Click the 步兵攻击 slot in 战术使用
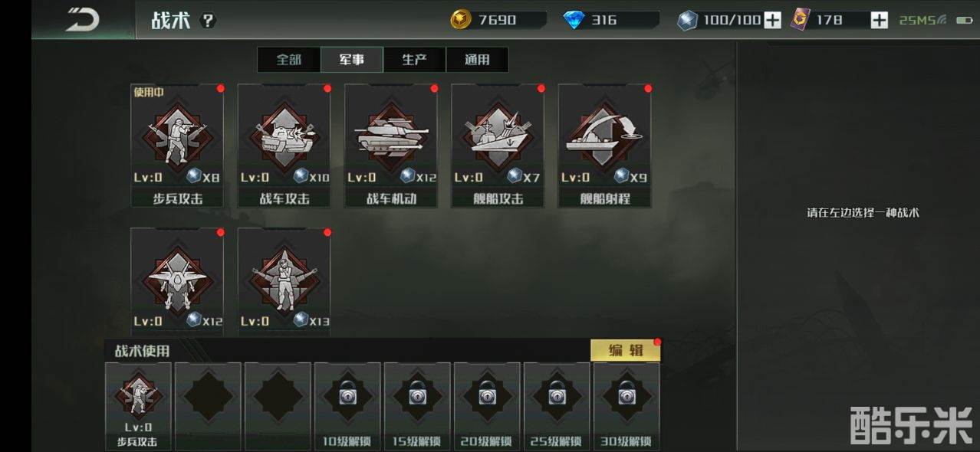 tap(138, 406)
